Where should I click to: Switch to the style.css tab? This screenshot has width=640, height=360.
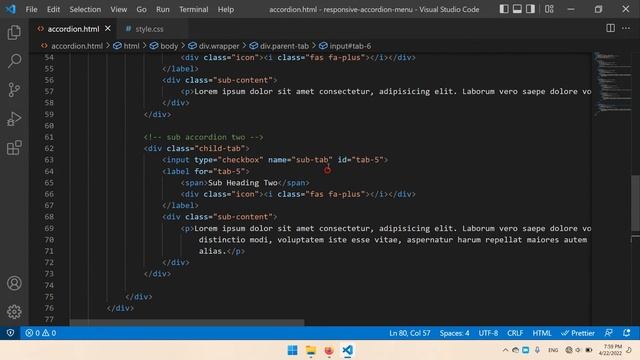[x=149, y=29]
